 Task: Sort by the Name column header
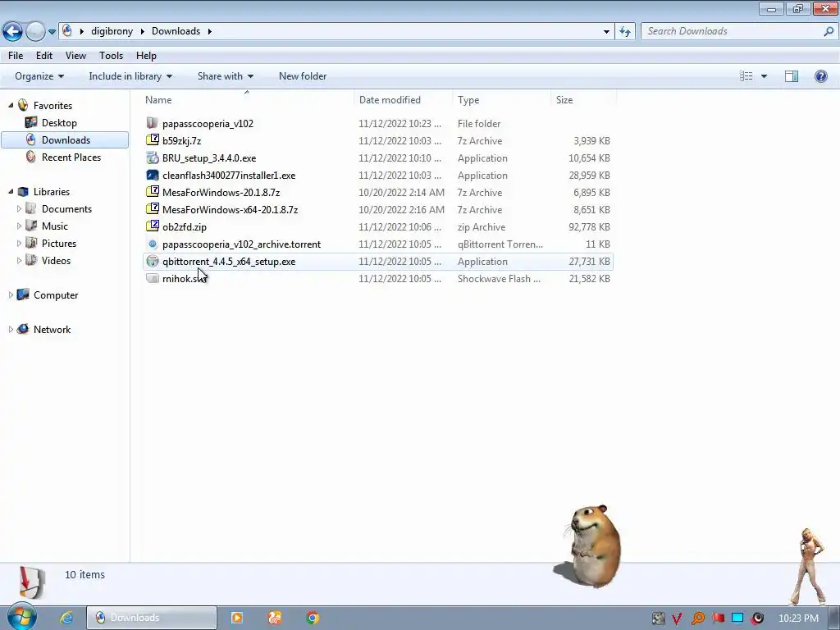click(x=248, y=99)
